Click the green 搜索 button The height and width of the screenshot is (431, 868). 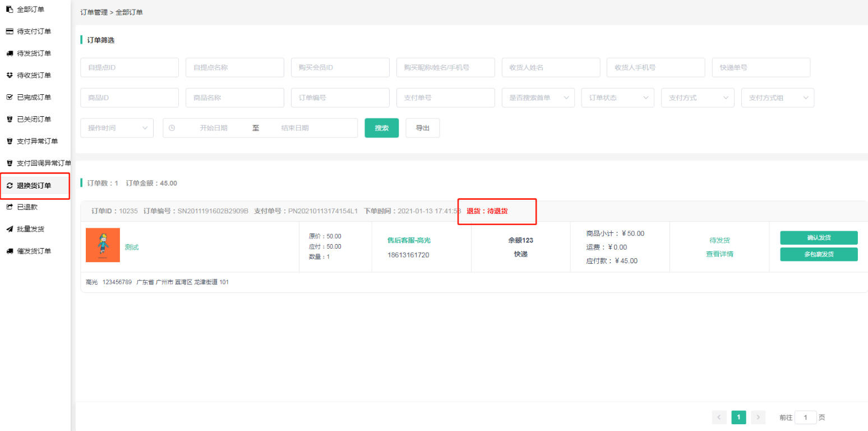pyautogui.click(x=381, y=128)
